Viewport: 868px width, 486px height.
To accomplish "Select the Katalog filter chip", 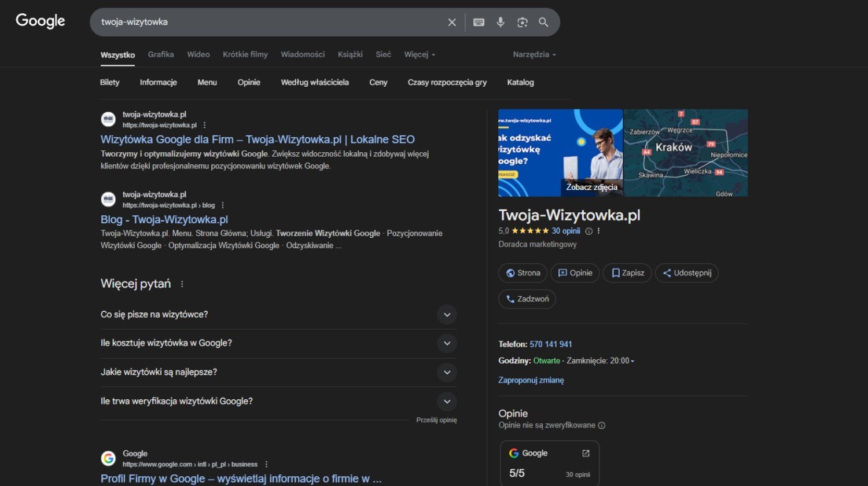I will (520, 82).
